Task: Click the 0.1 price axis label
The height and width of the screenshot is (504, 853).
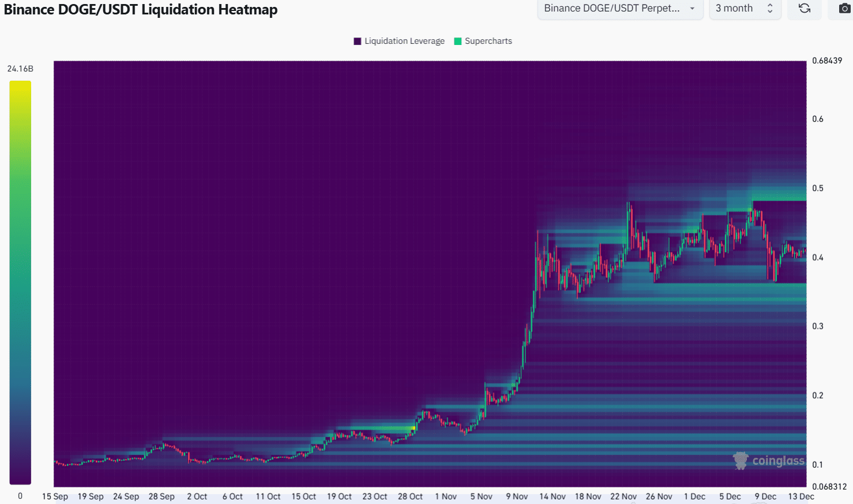Action: click(818, 464)
